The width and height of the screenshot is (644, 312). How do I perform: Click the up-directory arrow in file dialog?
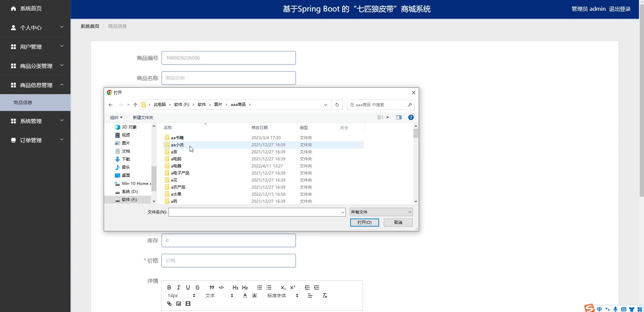coord(135,105)
